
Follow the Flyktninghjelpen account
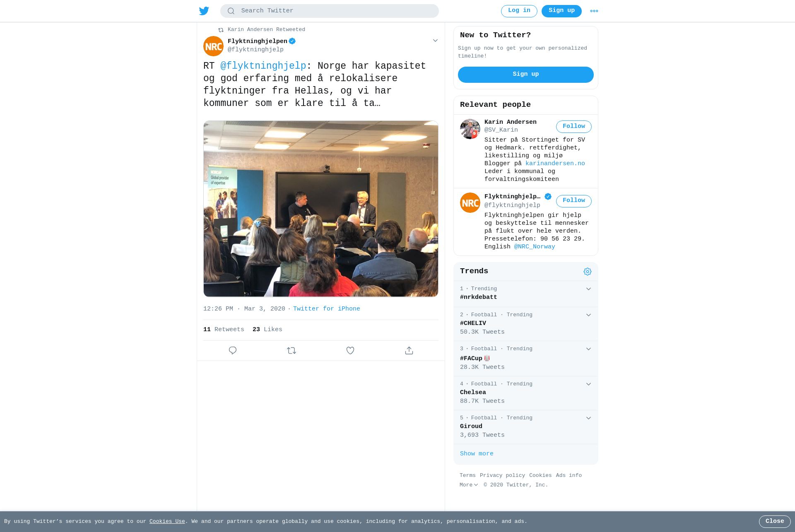(x=574, y=201)
